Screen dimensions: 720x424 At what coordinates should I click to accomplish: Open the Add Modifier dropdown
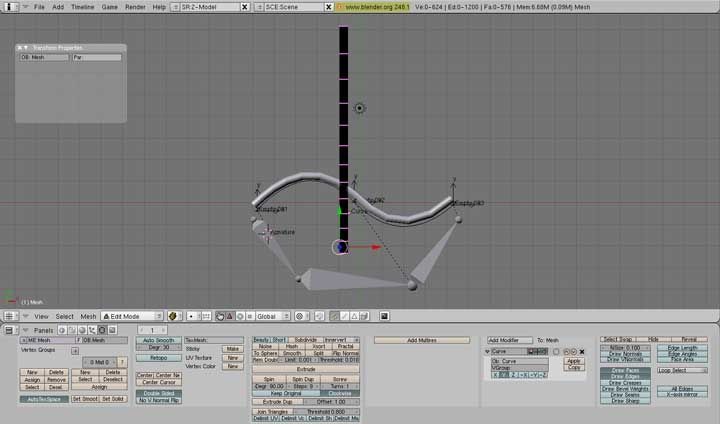510,340
